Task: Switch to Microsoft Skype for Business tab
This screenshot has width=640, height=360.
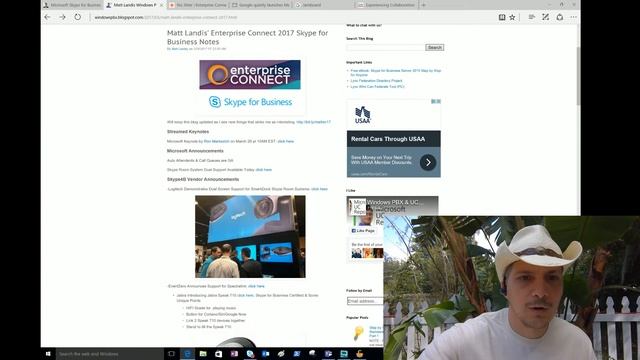Action: tap(72, 5)
